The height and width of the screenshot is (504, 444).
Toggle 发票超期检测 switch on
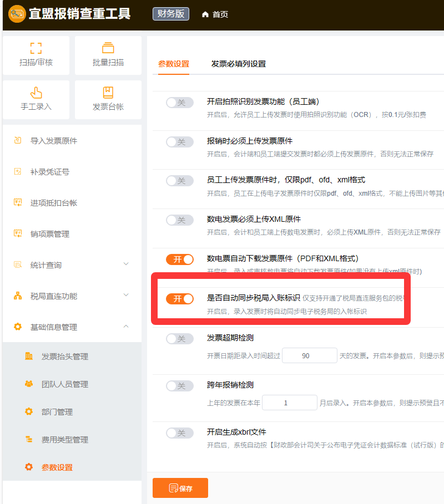click(x=180, y=339)
